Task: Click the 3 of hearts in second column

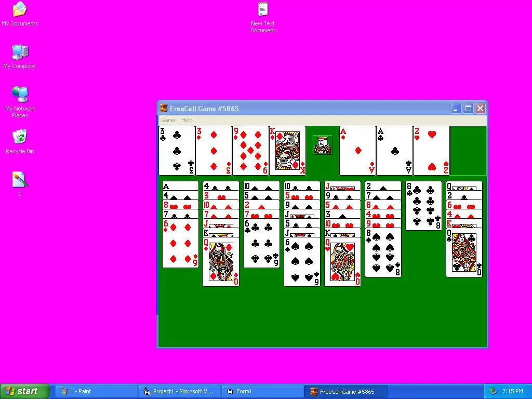Action: point(221,195)
